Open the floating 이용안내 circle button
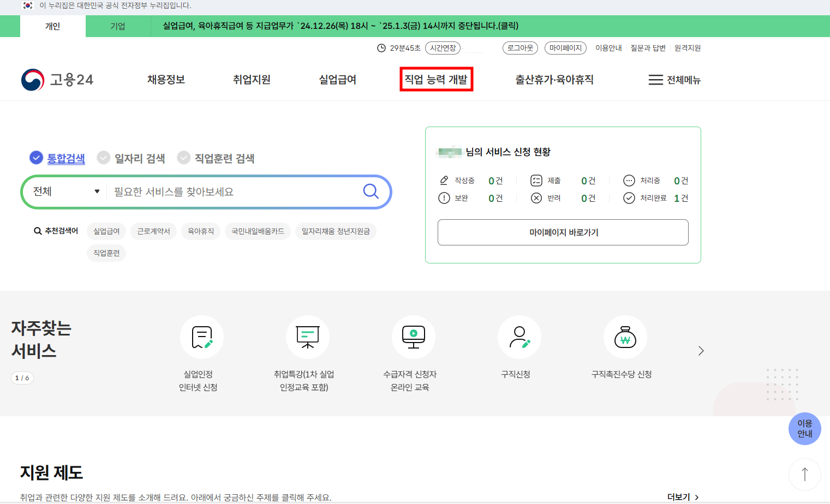 805,429
